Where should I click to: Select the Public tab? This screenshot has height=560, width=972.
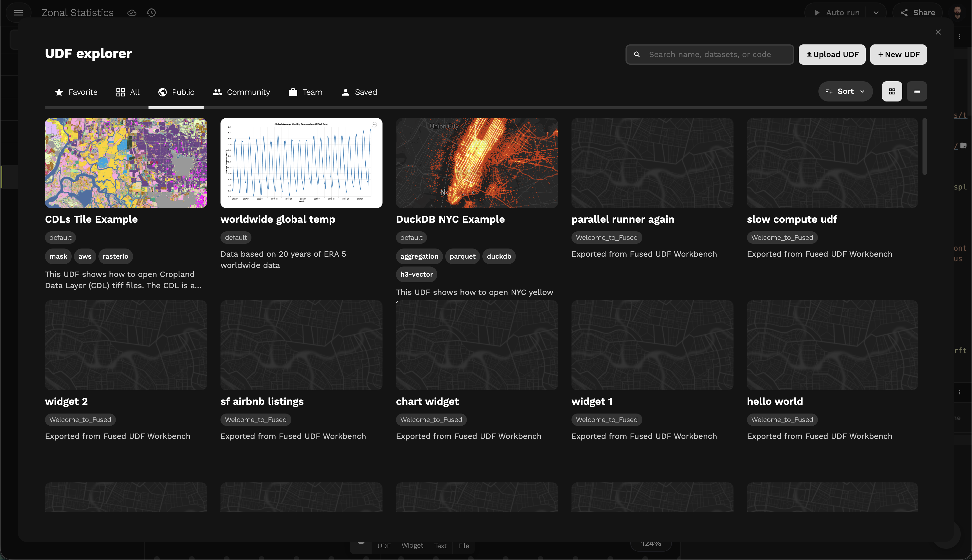[176, 92]
